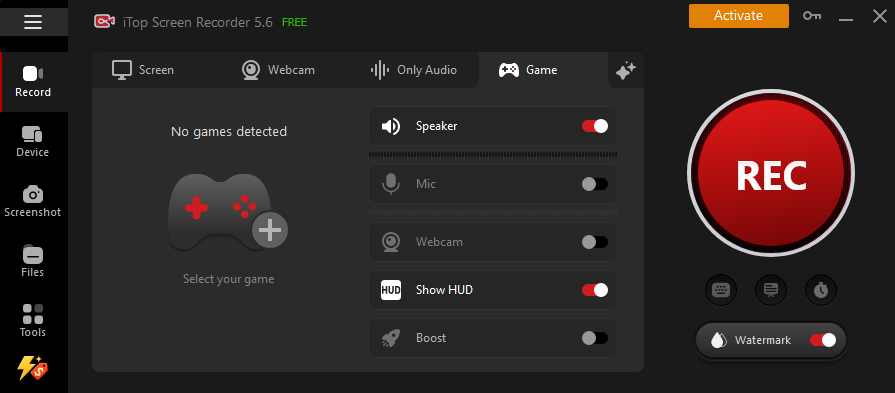Open the sparkle AI features tab icon
This screenshot has height=393, width=895.
[x=626, y=71]
